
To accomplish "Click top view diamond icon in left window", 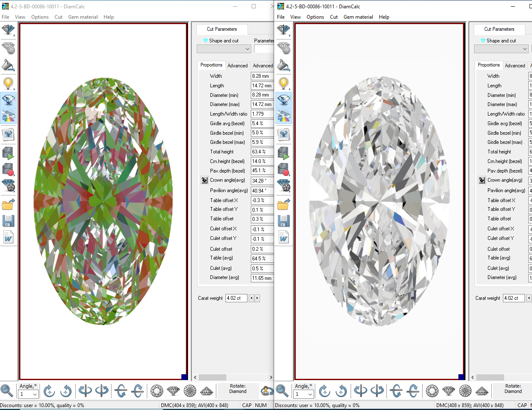I will 157,391.
